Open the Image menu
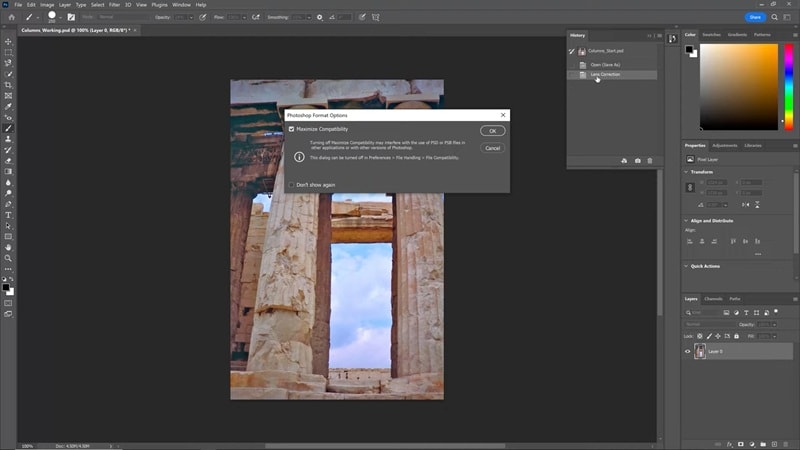This screenshot has width=800, height=450. click(47, 5)
